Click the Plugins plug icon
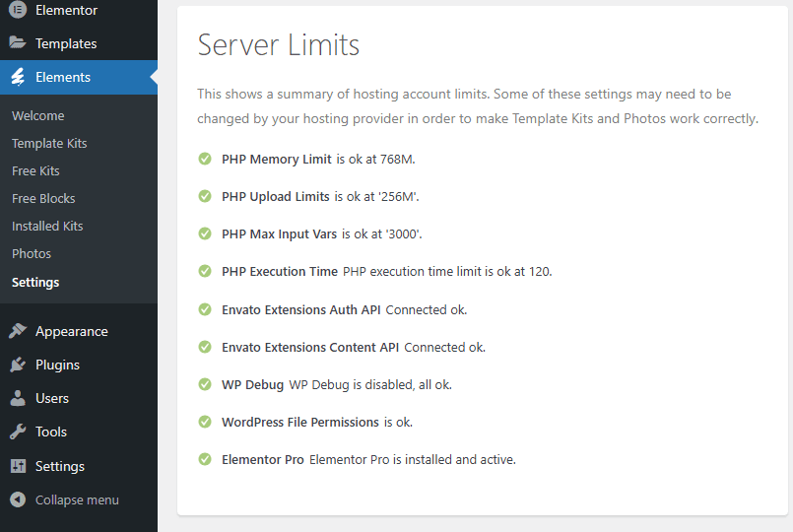 (18, 365)
